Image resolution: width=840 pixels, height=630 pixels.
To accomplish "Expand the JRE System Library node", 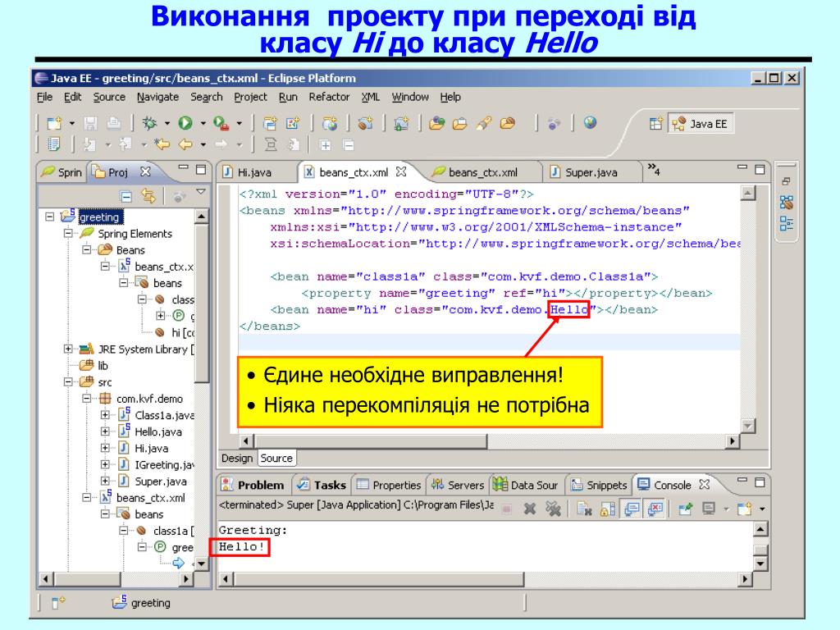I will (x=68, y=349).
